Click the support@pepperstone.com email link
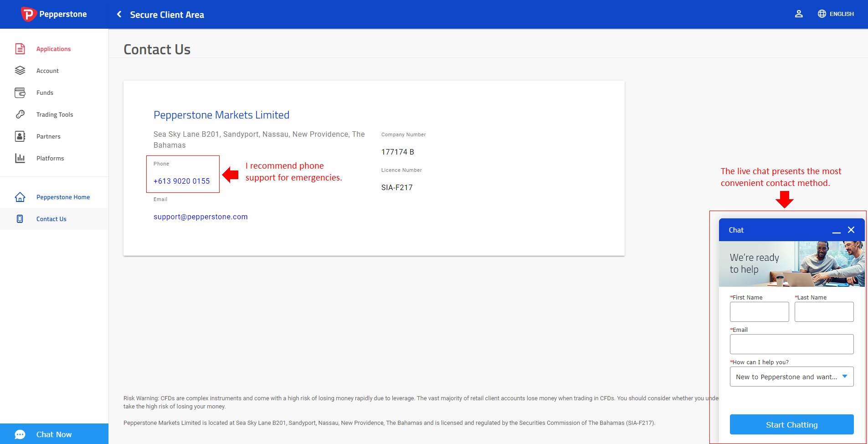The height and width of the screenshot is (444, 868). point(200,217)
